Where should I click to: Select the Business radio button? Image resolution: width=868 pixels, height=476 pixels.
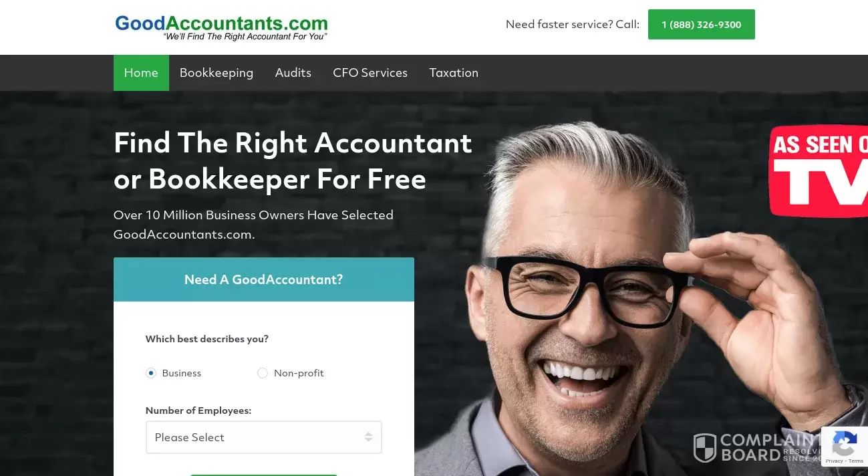pos(151,373)
